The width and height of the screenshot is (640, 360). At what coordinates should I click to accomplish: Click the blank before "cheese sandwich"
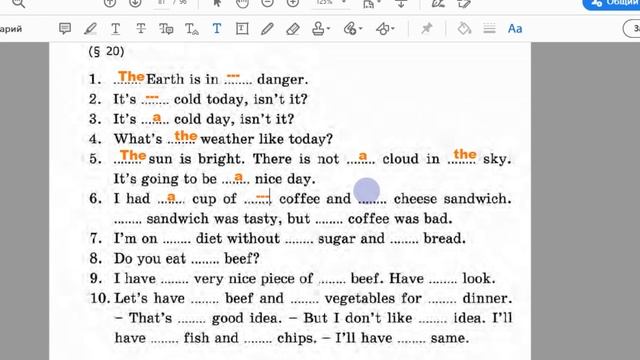pyautogui.click(x=371, y=200)
